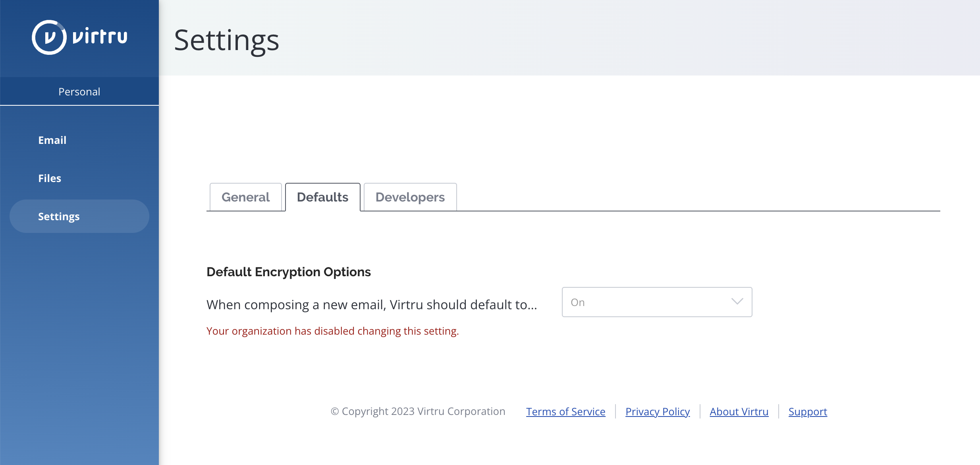The height and width of the screenshot is (465, 980).
Task: Click the Copyright 2023 Virtru Corporation text
Action: click(x=418, y=411)
